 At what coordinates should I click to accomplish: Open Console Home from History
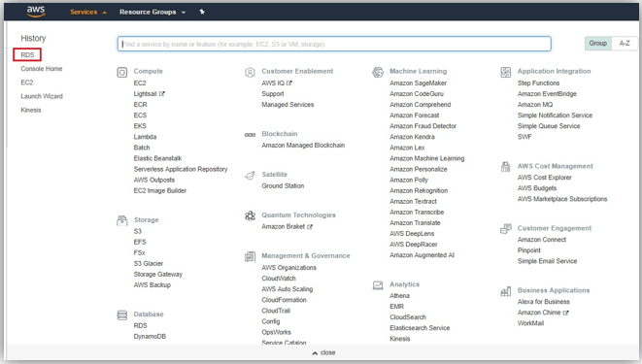point(42,69)
